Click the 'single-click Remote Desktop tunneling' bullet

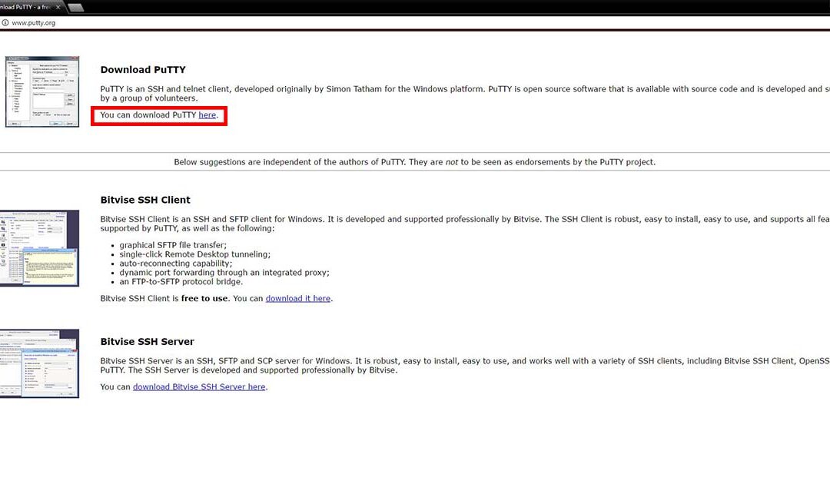pos(194,254)
